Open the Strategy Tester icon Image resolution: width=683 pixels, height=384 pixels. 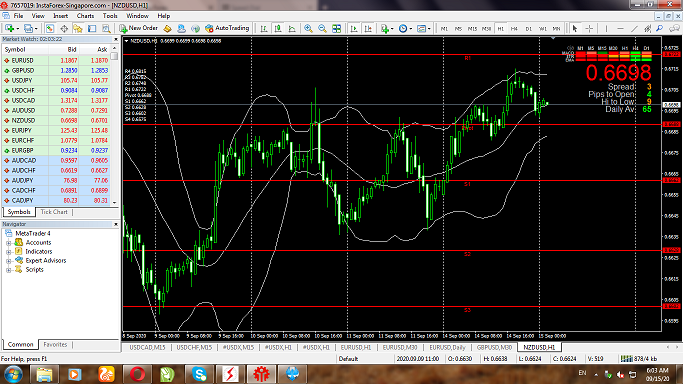pyautogui.click(x=106, y=29)
